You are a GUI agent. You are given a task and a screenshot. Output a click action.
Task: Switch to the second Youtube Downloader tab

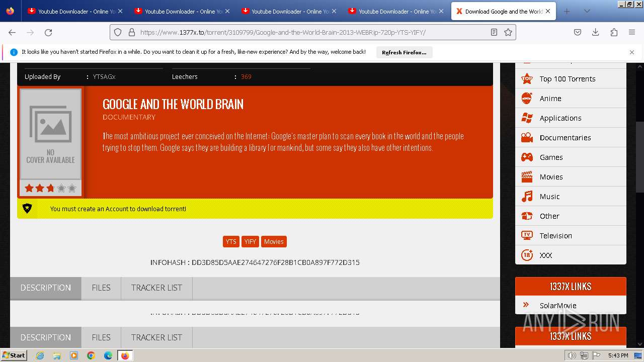(182, 11)
